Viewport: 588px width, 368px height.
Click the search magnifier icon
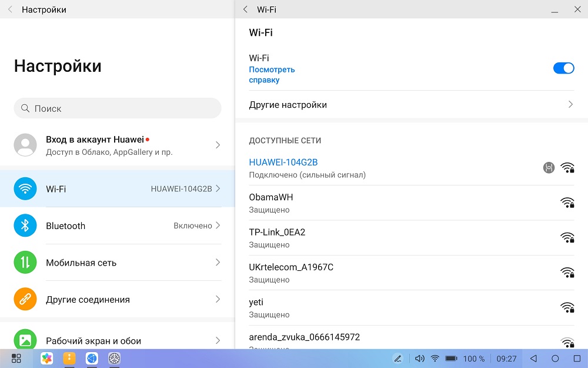click(x=25, y=108)
